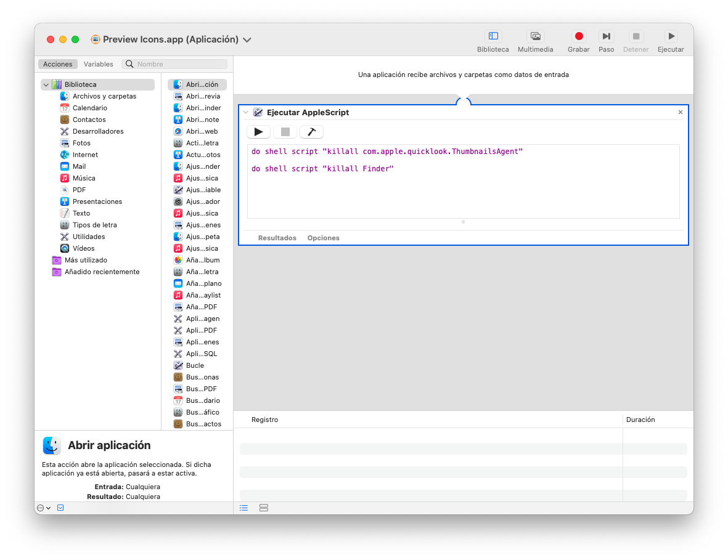
Task: Select the Ajus...ador action
Action: point(197,201)
